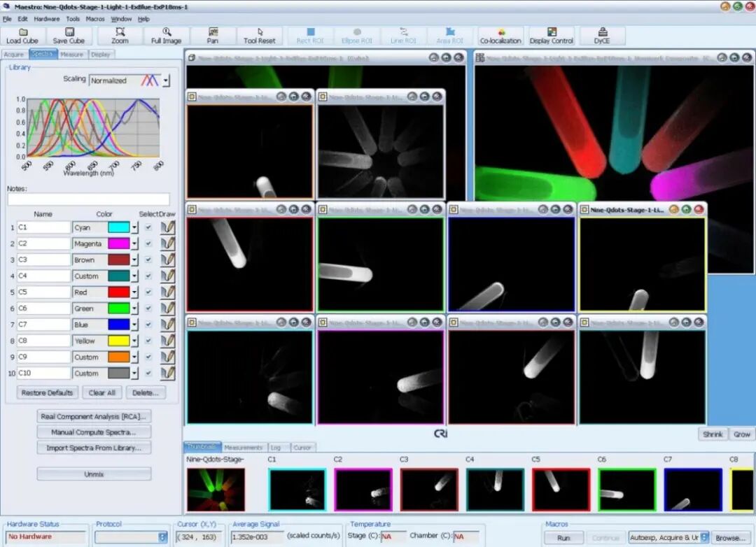Open the Protocol dropdown in status bar
This screenshot has height=547, width=756.
(162, 537)
